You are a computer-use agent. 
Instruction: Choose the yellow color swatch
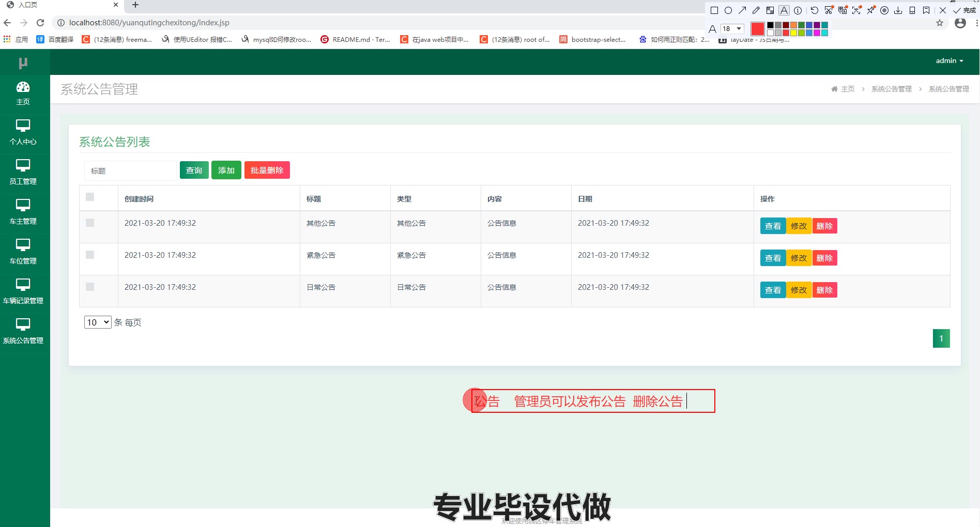point(793,33)
